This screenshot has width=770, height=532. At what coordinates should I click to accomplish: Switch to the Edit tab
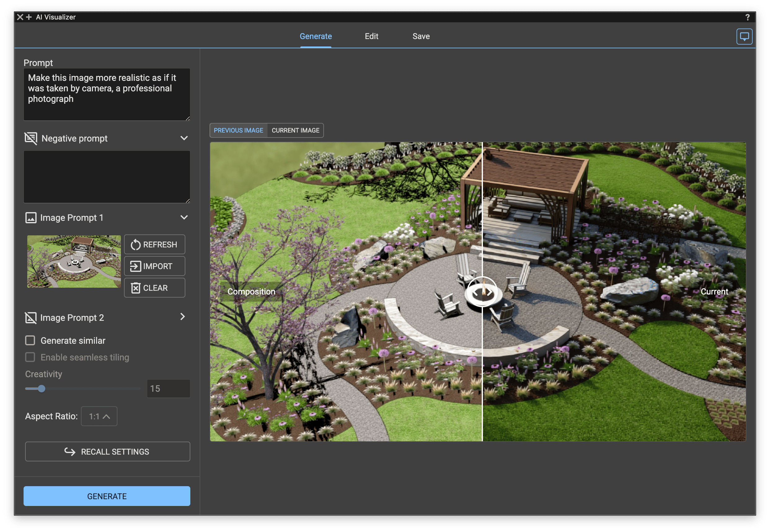371,36
